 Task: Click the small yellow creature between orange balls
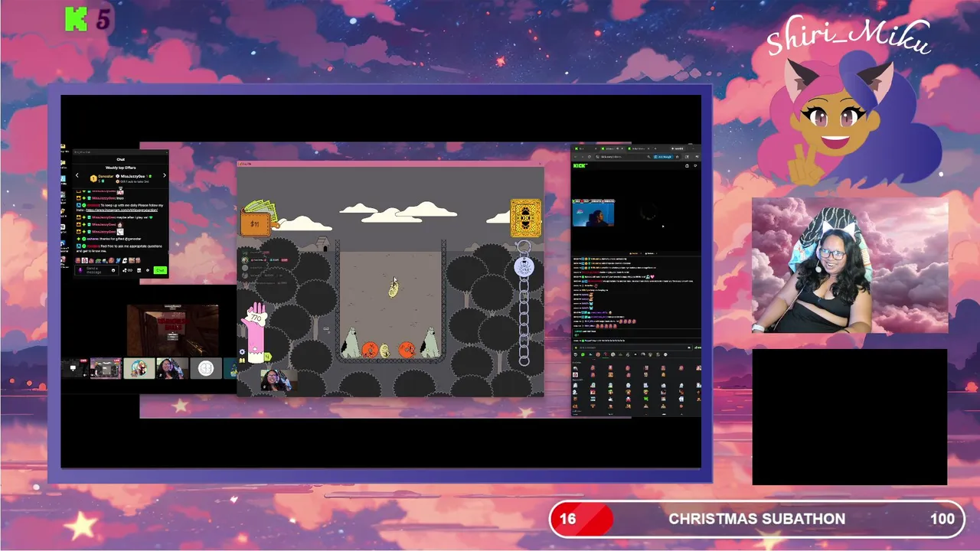[386, 350]
